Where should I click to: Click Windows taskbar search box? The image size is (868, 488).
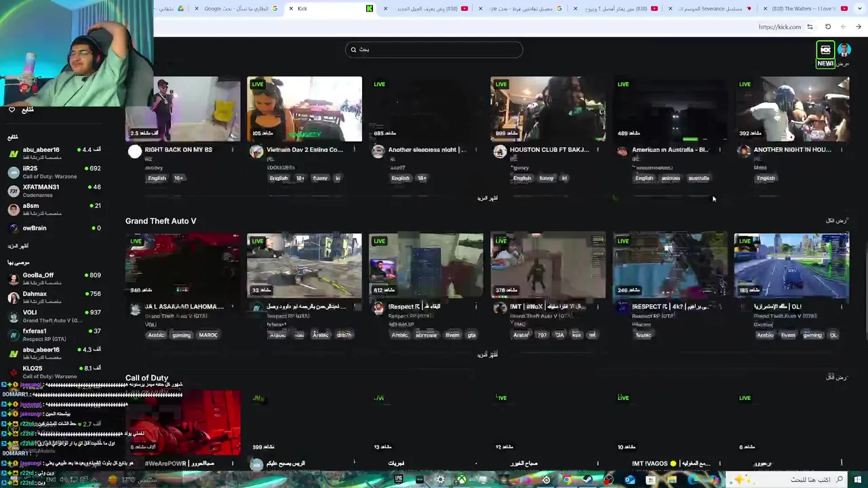(x=787, y=480)
